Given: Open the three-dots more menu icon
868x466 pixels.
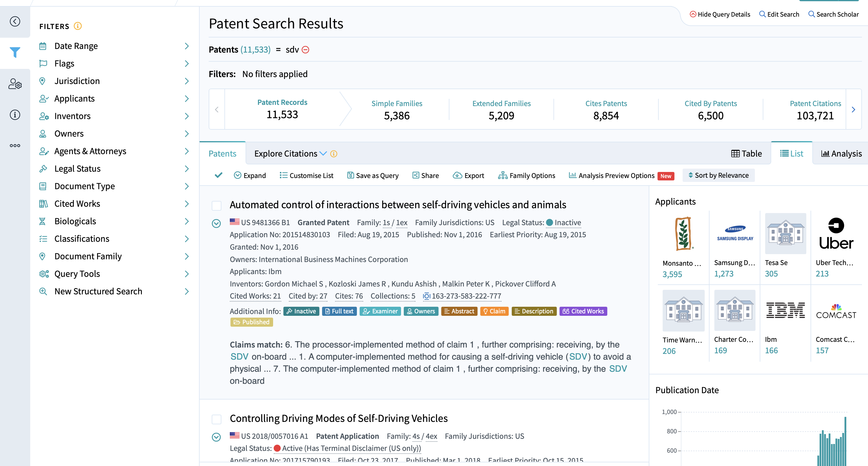Looking at the screenshot, I should 15,145.
